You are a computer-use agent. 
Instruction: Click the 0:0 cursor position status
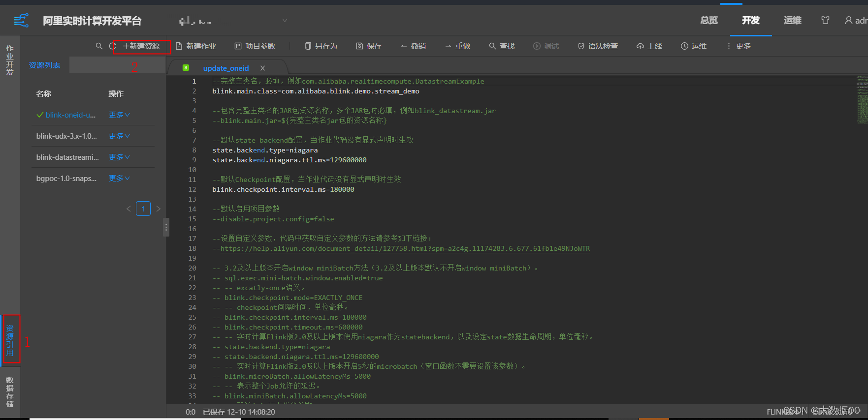[x=191, y=412]
